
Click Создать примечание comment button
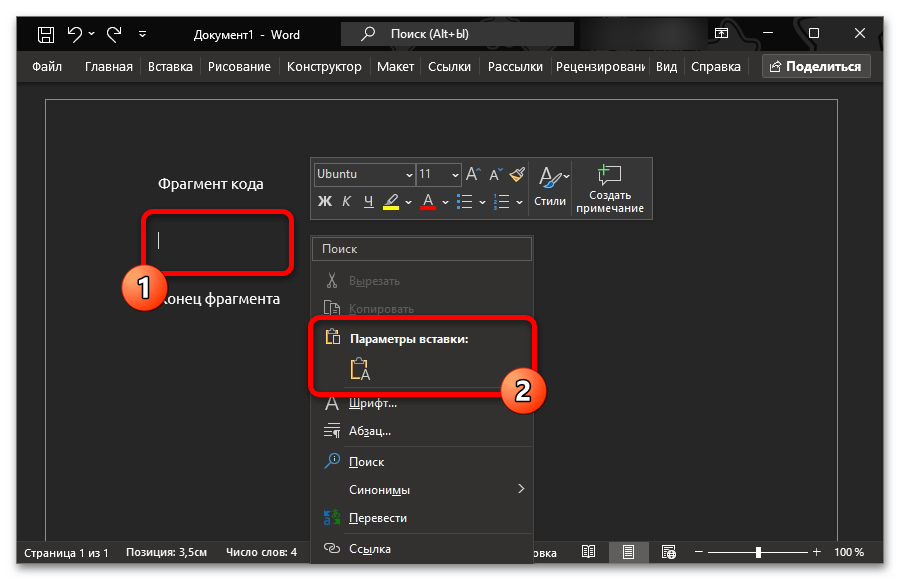610,188
